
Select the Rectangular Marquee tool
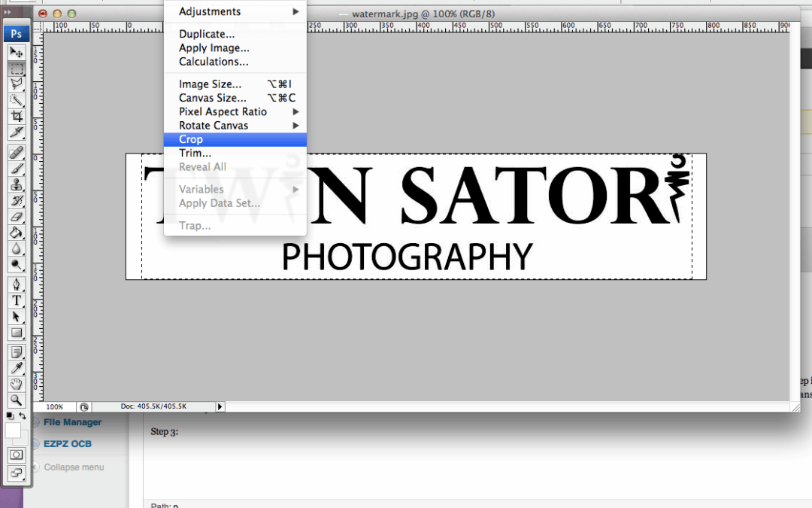coord(17,69)
